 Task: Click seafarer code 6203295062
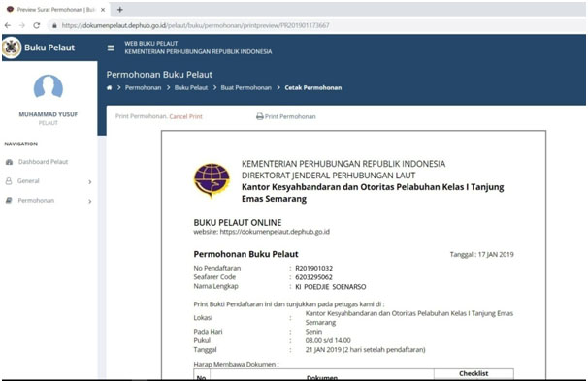click(313, 277)
